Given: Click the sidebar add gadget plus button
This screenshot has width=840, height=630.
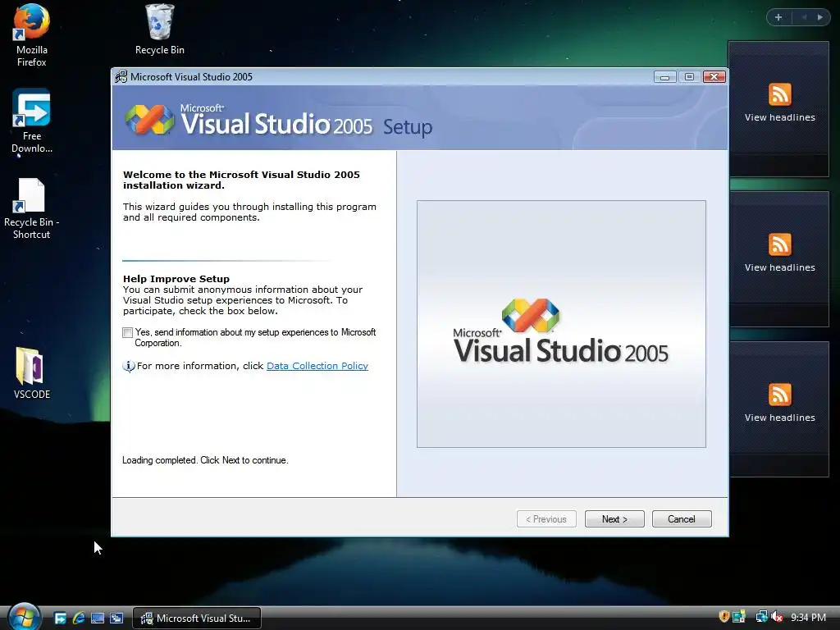Looking at the screenshot, I should click(x=778, y=17).
